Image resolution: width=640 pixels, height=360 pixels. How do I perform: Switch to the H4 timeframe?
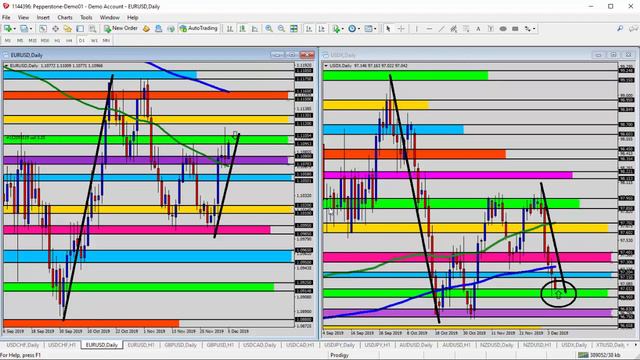click(69, 40)
